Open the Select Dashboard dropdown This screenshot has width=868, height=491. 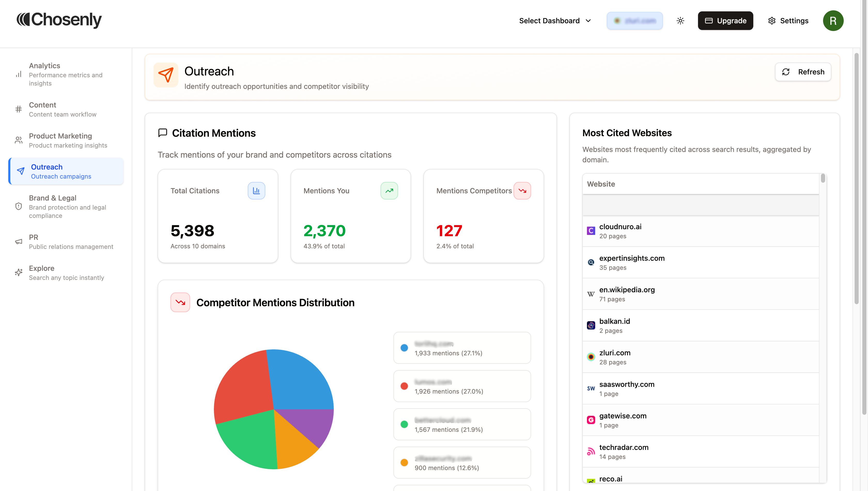pos(555,21)
